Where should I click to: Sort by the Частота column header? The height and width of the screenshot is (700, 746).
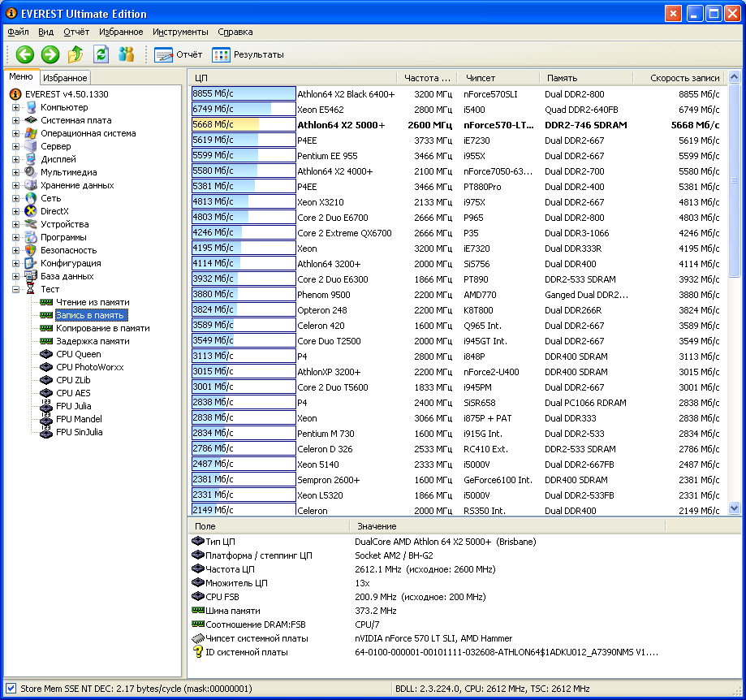pyautogui.click(x=427, y=78)
